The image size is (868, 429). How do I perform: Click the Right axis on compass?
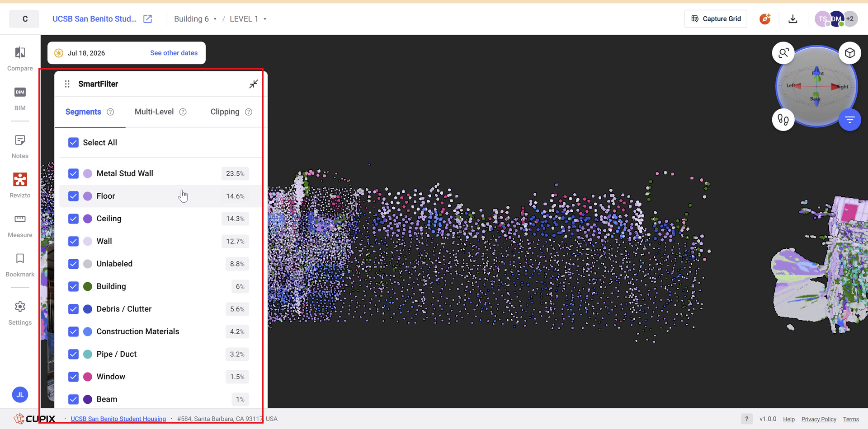coord(840,87)
